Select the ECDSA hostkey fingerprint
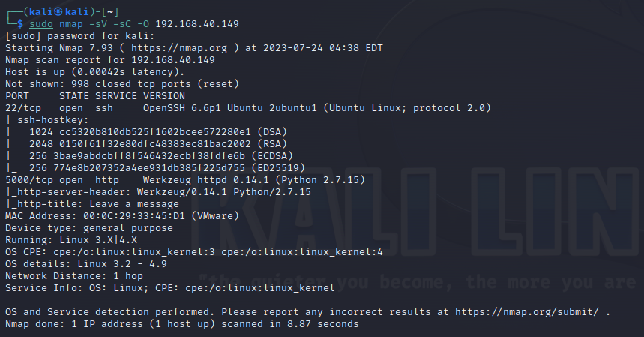The image size is (644, 337). coord(149,156)
